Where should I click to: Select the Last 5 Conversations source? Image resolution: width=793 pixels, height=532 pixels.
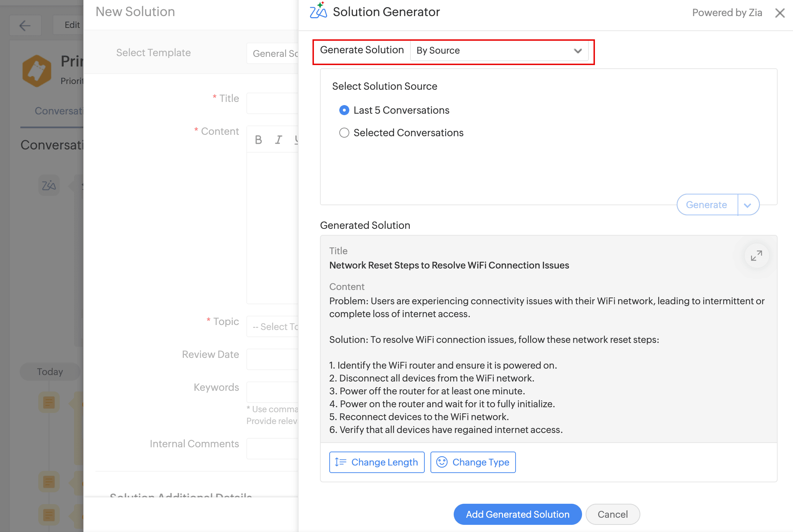point(344,110)
